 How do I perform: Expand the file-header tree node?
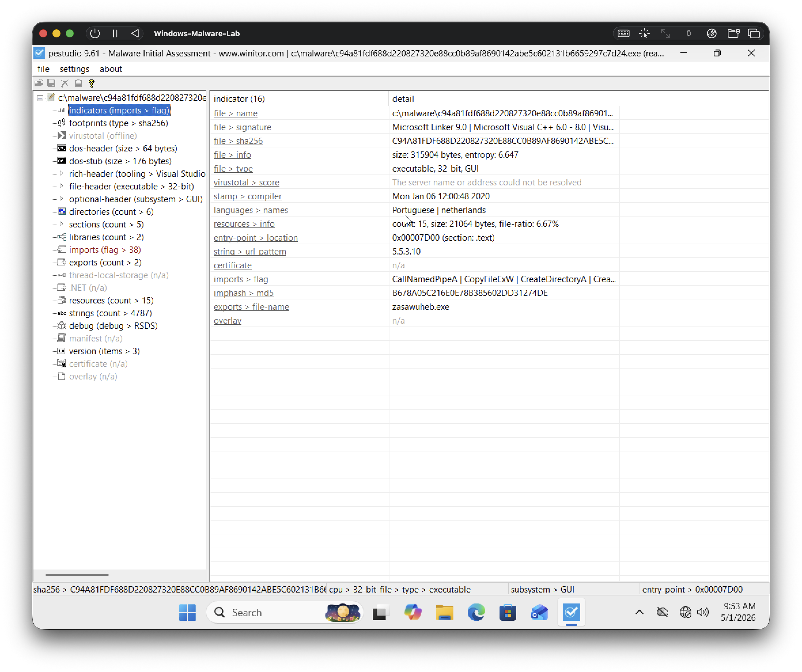pos(61,186)
